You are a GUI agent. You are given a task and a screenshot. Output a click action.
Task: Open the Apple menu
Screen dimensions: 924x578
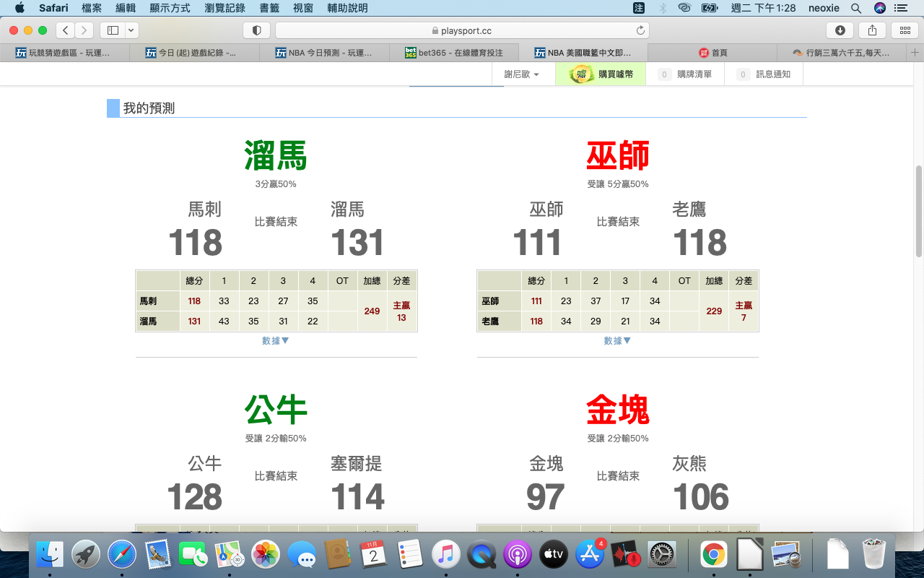coord(19,8)
